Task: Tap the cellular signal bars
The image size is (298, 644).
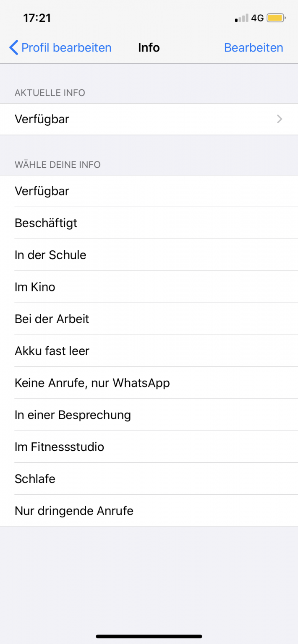Action: click(239, 18)
